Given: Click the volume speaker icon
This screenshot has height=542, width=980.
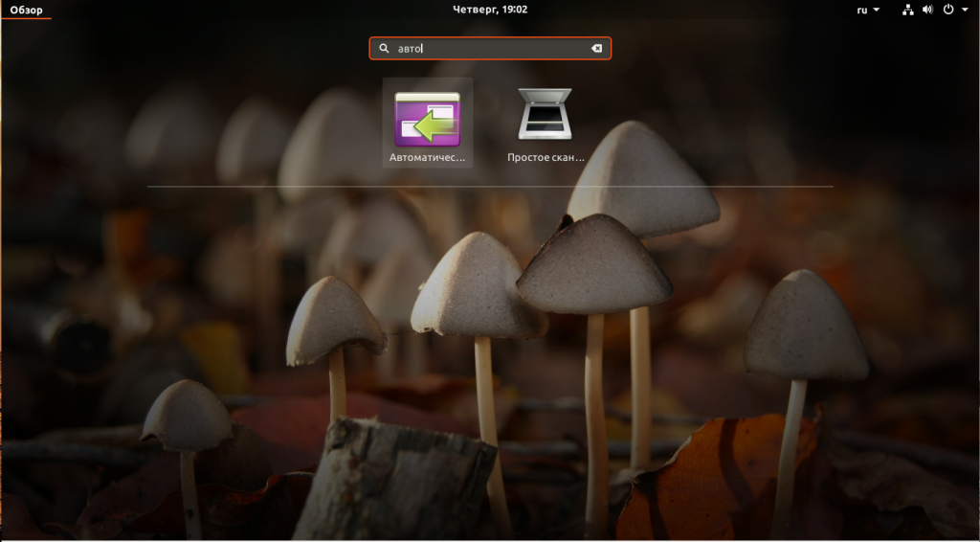Looking at the screenshot, I should click(927, 10).
